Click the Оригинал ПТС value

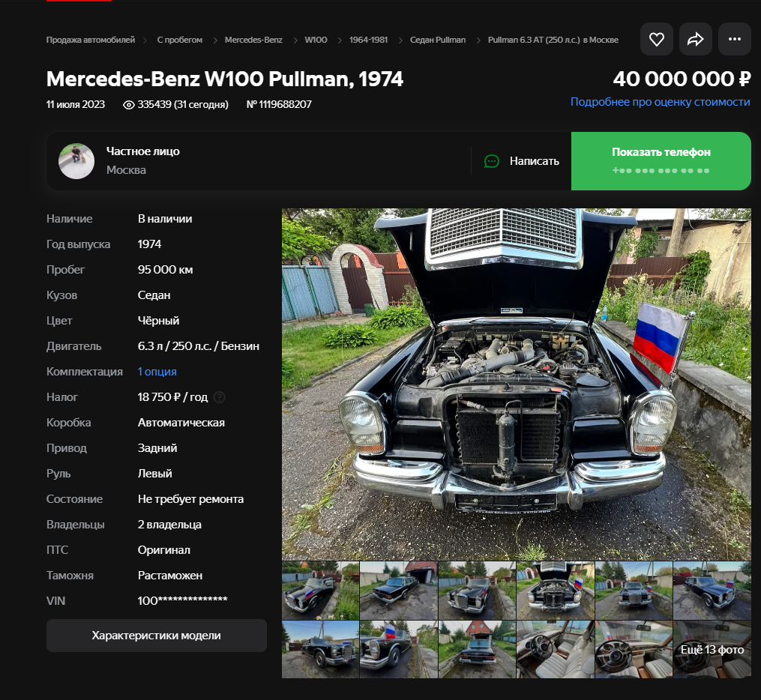[x=164, y=550]
